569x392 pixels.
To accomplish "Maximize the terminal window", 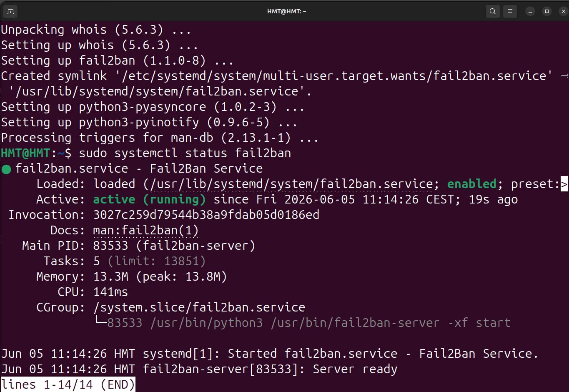I will 547,11.
